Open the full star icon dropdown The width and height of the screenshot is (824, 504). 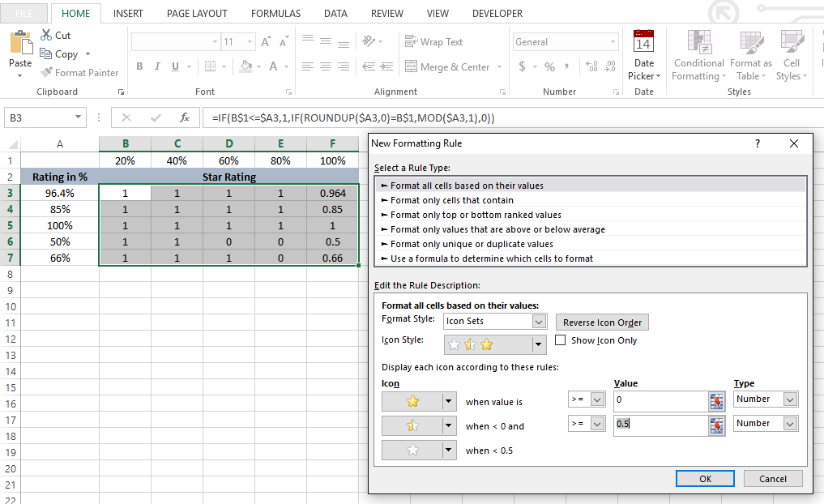tap(448, 402)
